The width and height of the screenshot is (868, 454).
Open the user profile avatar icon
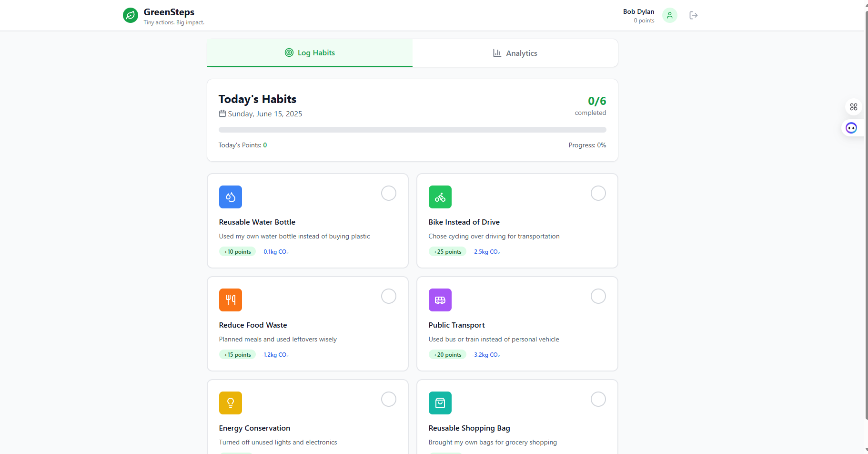coord(670,15)
